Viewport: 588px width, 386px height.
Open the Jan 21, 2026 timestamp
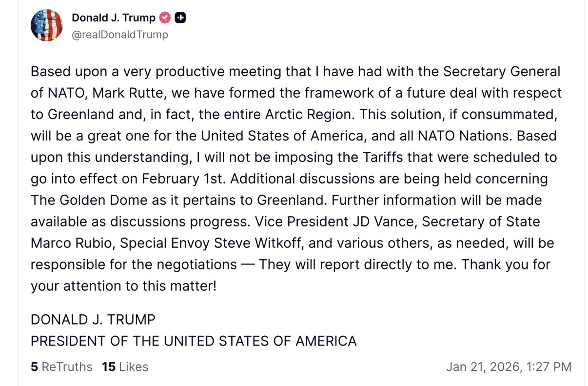[x=509, y=366]
